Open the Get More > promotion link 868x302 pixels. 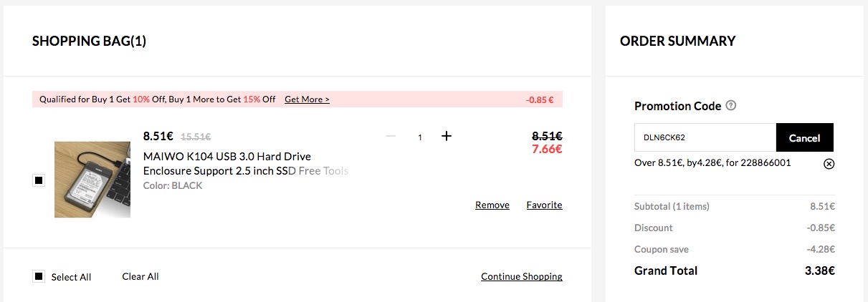click(307, 99)
